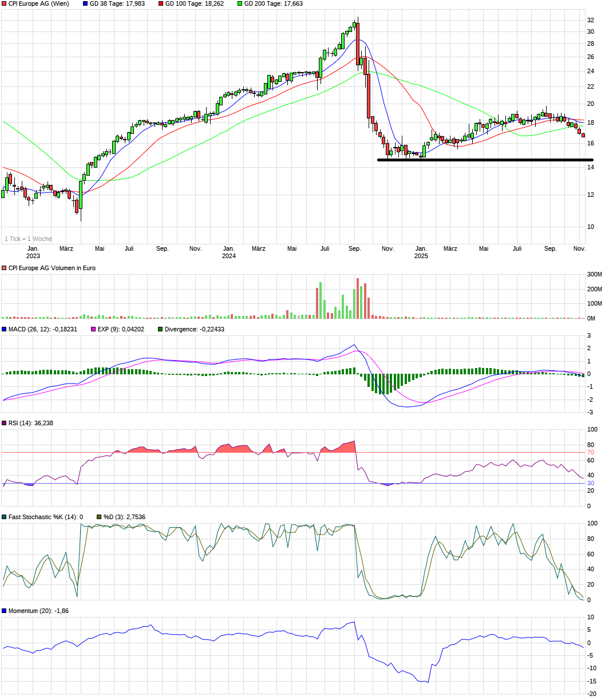Click the RSI (14) indicator icon
Viewport: 609px width, 700px height.
coord(4,425)
